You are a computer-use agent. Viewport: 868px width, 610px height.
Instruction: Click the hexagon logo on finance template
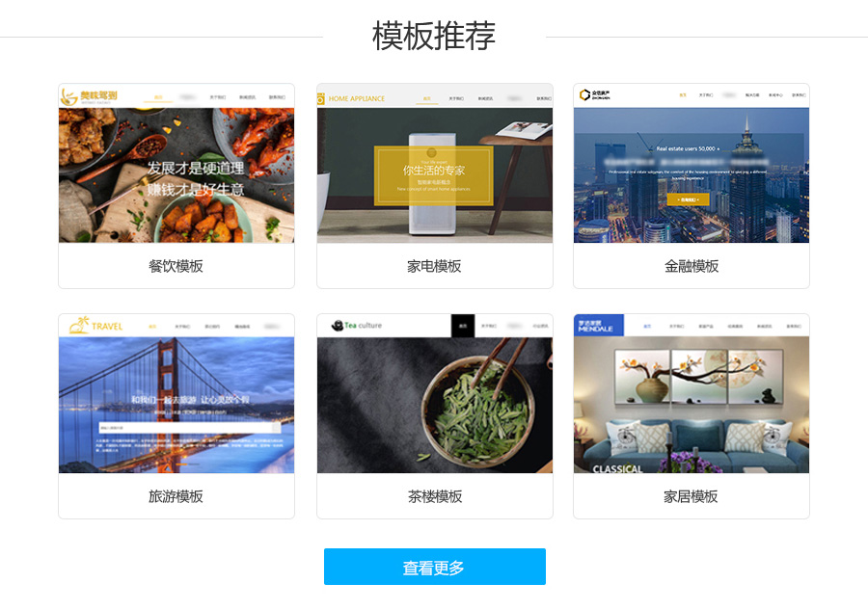584,95
